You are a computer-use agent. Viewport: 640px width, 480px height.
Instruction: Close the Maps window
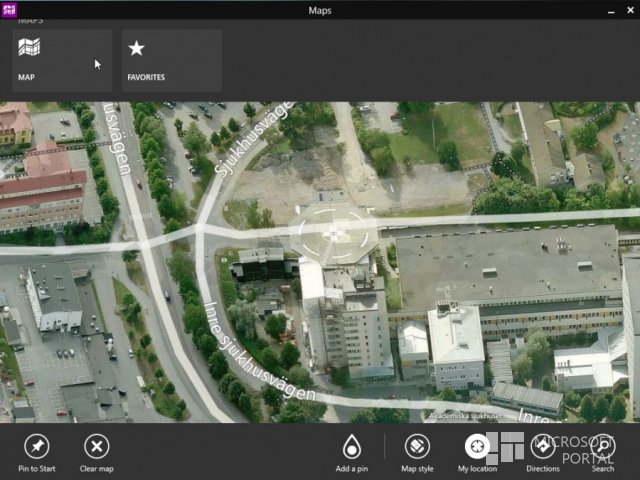pos(630,10)
